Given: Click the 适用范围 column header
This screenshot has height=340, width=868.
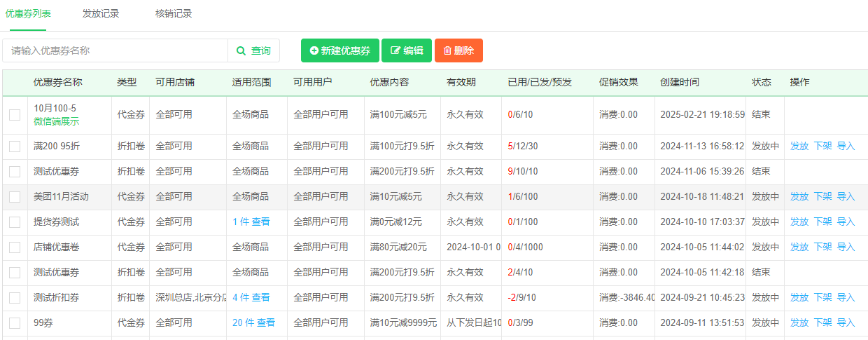Looking at the screenshot, I should pos(251,83).
